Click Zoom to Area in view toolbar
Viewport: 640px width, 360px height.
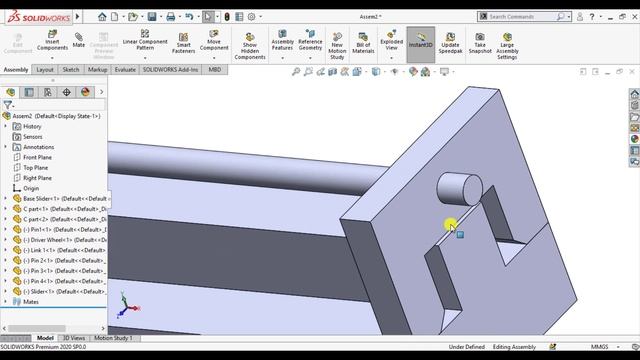click(x=308, y=72)
